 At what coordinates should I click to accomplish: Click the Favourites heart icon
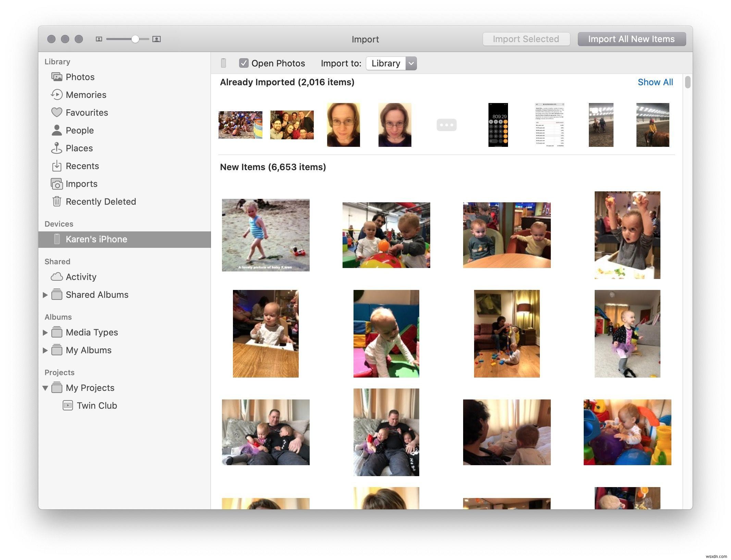57,112
